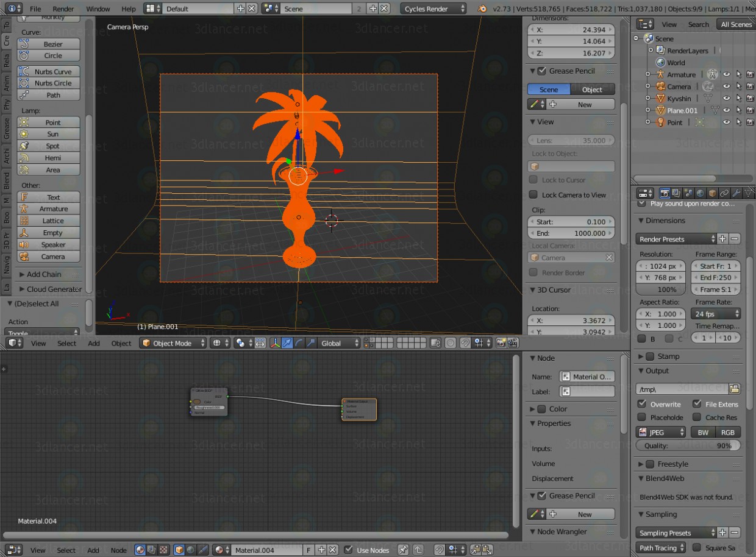Click the Object button under Grease Pencil
Image resolution: width=756 pixels, height=557 pixels.
tap(592, 90)
